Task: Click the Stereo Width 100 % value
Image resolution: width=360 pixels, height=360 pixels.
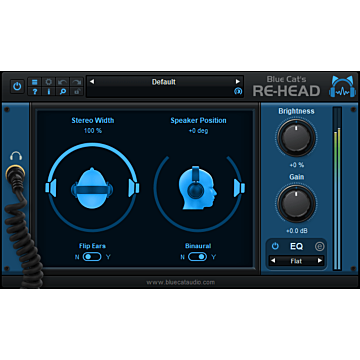Action: 93,131
